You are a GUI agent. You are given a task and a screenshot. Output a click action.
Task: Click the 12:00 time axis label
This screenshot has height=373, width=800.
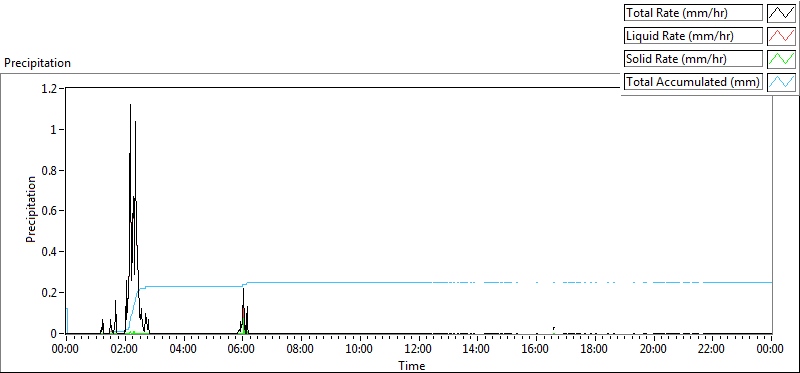coord(418,350)
